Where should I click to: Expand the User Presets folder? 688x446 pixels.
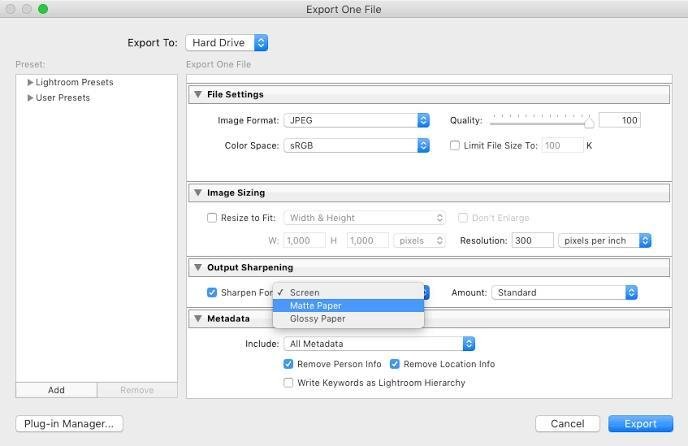pyautogui.click(x=31, y=98)
